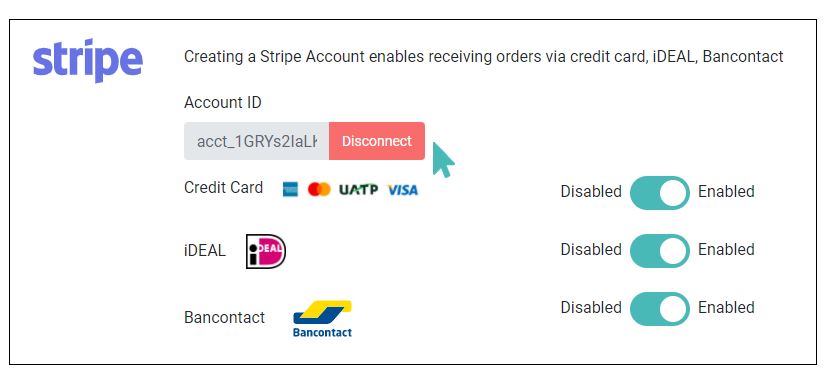Click the American Express card icon
The width and height of the screenshot is (830, 385).
pos(290,190)
